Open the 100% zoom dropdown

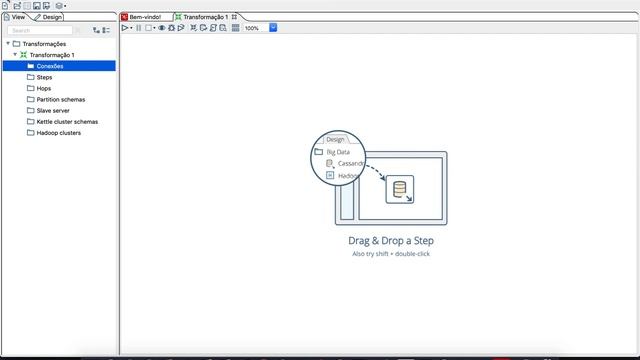click(273, 28)
